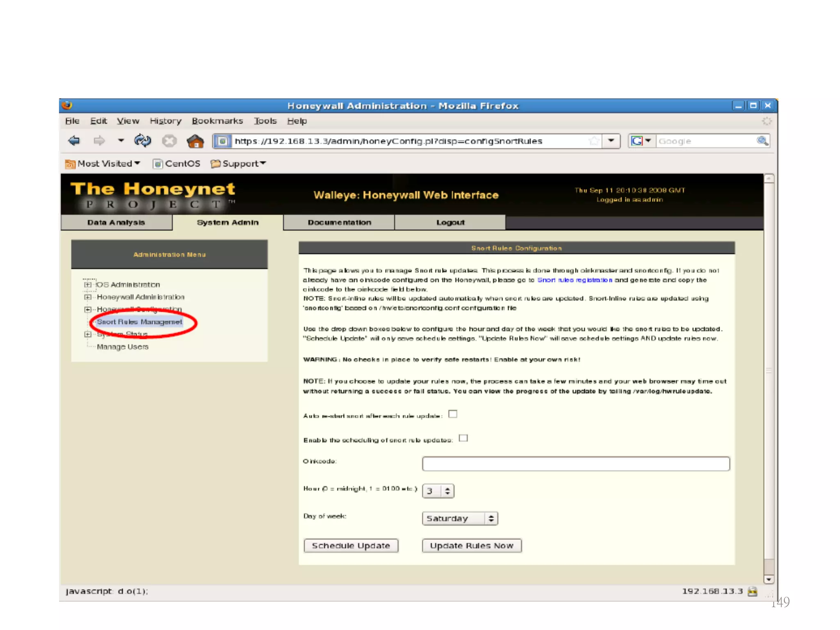Click the Stop loading icon
Screen dimensions: 840x630
tap(169, 141)
